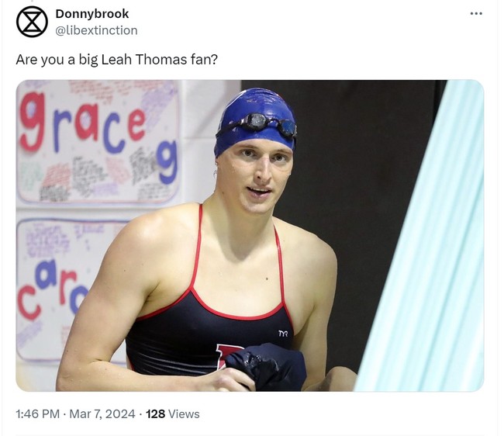The image size is (504, 436).
Task: Open Donnybrook's profile via display name
Action: point(92,14)
